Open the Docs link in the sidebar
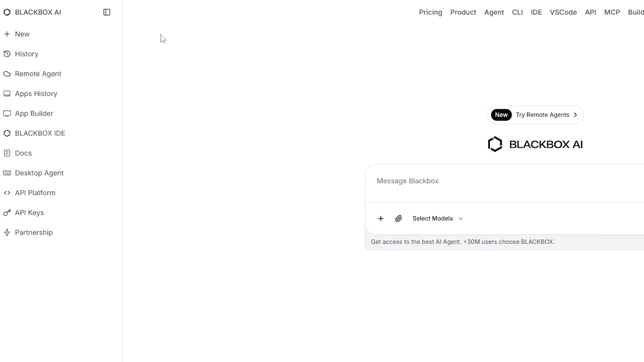Viewport: 644px width, 362px height. tap(23, 153)
